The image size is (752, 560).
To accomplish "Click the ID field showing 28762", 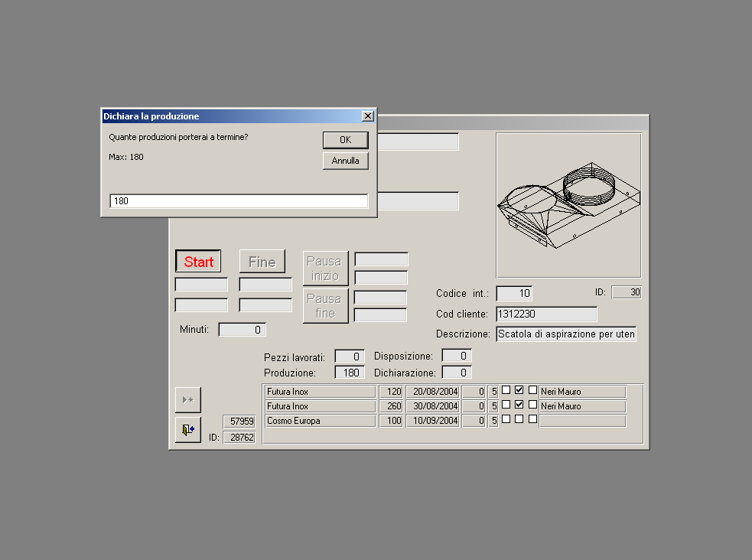I will pyautogui.click(x=239, y=438).
